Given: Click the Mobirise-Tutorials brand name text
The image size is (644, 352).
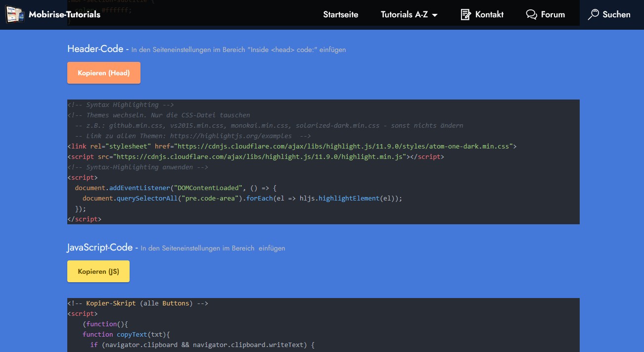Looking at the screenshot, I should pos(64,15).
